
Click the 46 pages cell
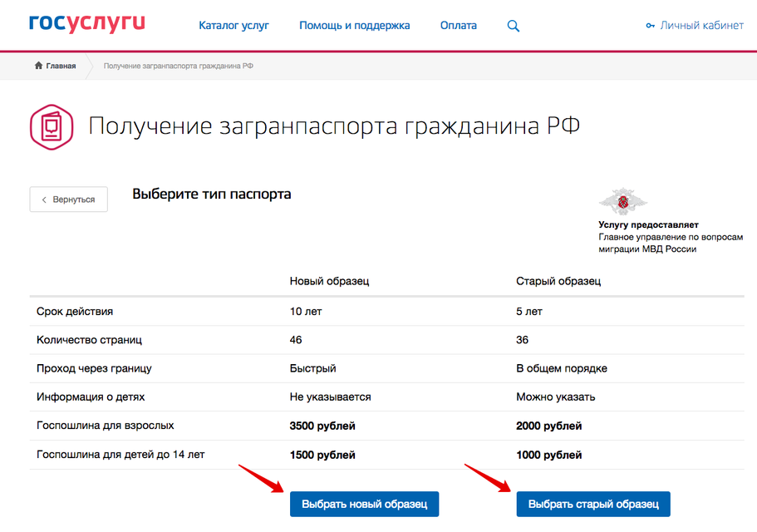click(296, 340)
